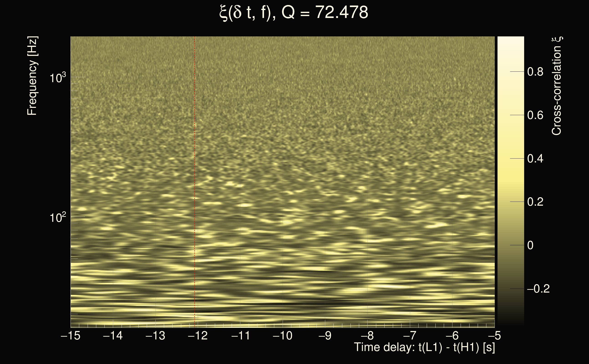
Task: Click the –15 time delay tick label
Action: [x=71, y=336]
